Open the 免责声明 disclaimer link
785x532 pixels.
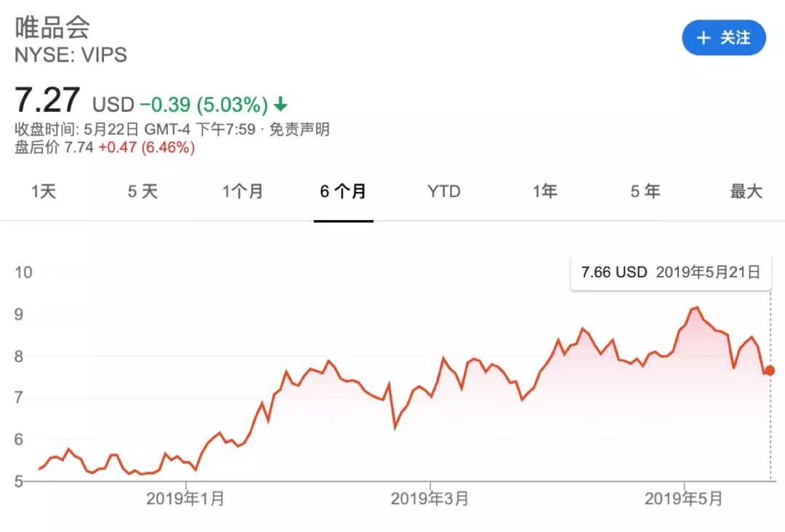point(299,129)
